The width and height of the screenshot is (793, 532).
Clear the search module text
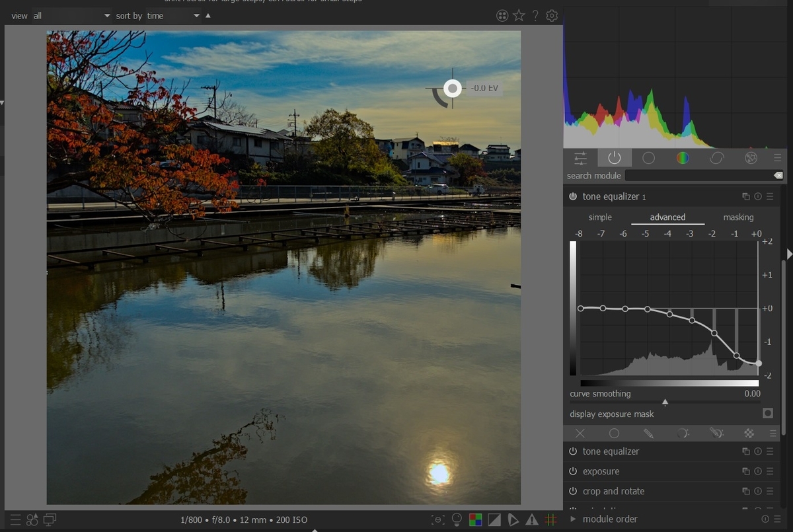click(x=778, y=176)
